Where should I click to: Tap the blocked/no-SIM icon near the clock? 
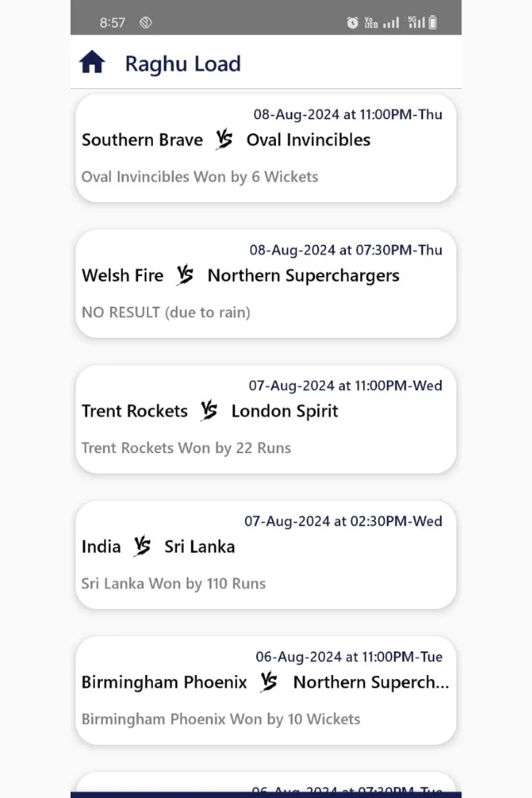145,22
